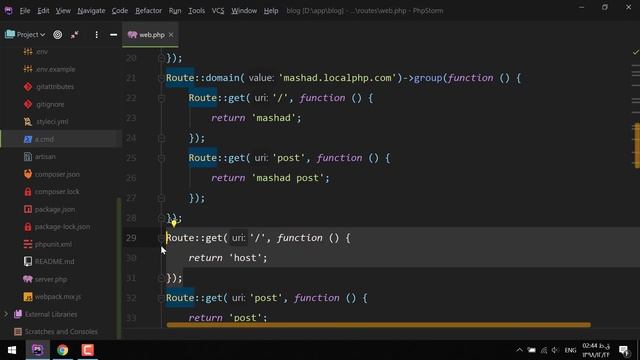
Task: Collapse the code fold at line 29
Action: tap(161, 237)
